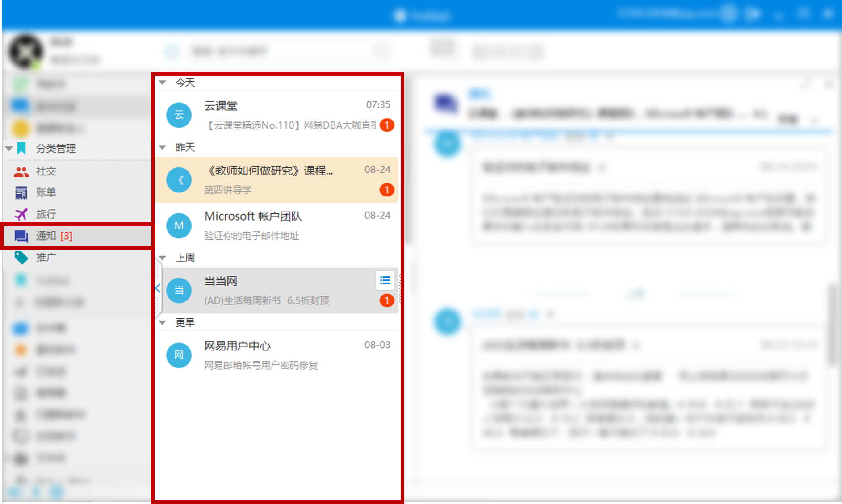842x504 pixels.
Task: Click avatar of 《教师如何做研究》 email
Action: [x=179, y=180]
